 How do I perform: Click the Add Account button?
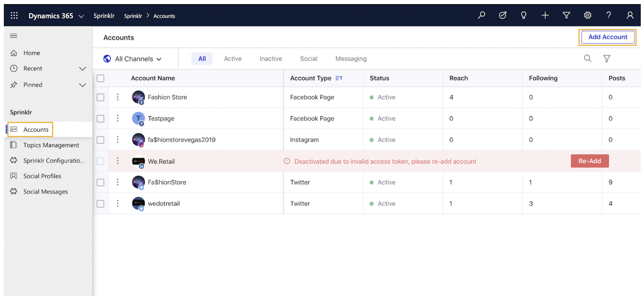[x=608, y=37]
